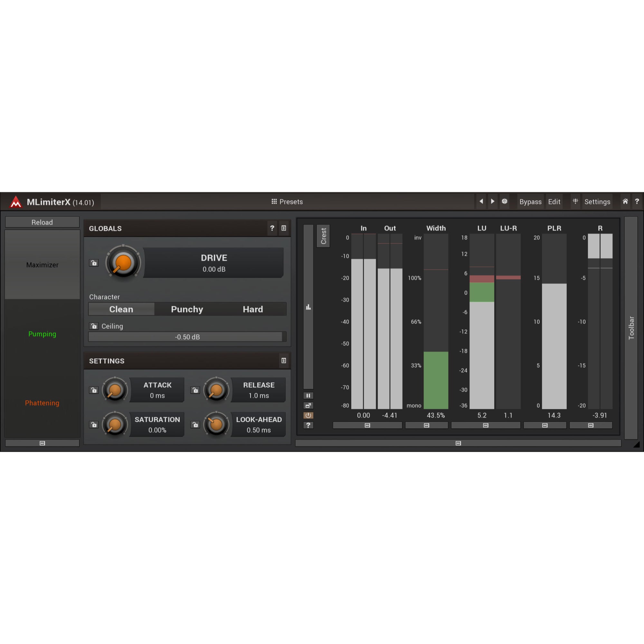The width and height of the screenshot is (644, 644).
Task: Open Globals panel help question mark
Action: [272, 228]
